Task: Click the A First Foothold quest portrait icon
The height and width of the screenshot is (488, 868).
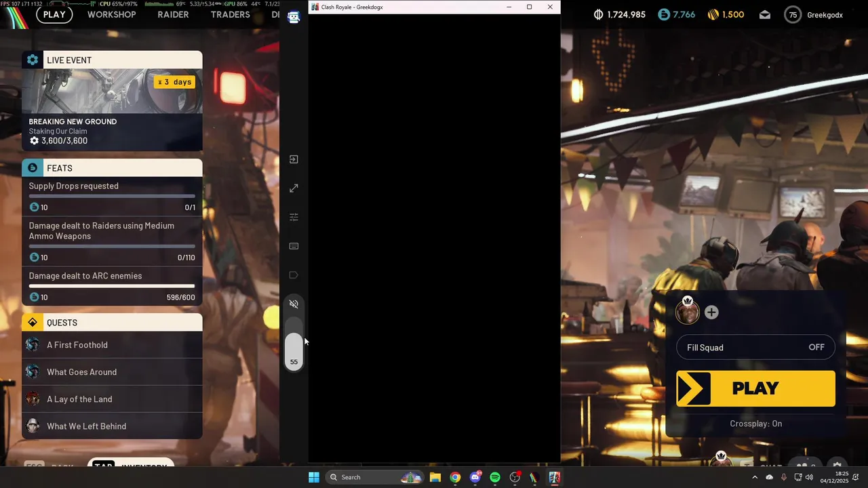Action: point(33,345)
